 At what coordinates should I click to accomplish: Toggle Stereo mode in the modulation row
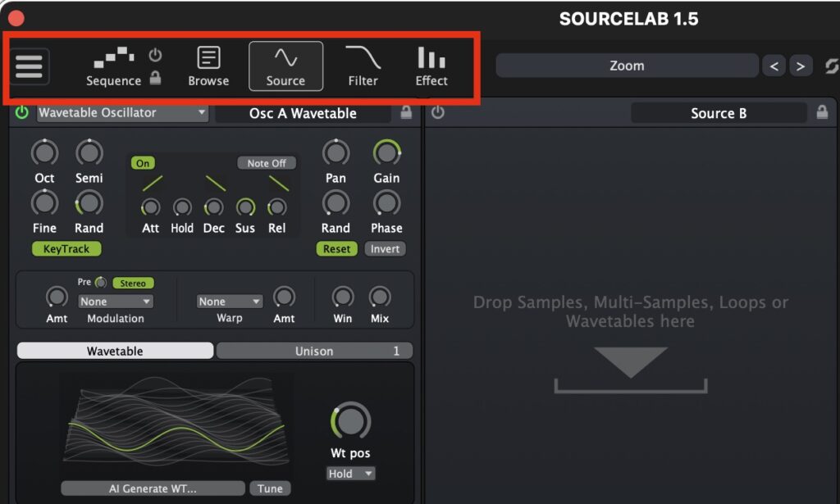pyautogui.click(x=133, y=283)
